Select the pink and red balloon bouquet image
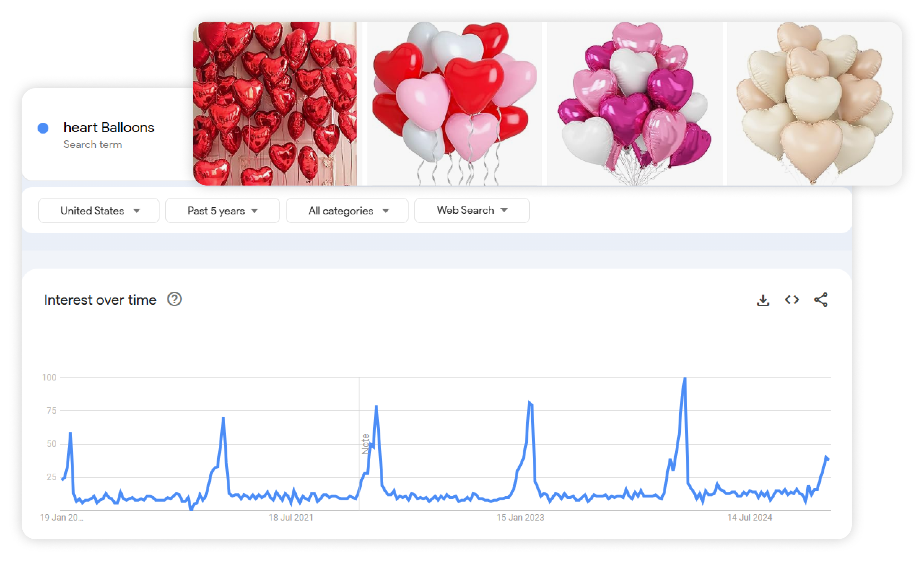924x561 pixels. [x=454, y=104]
